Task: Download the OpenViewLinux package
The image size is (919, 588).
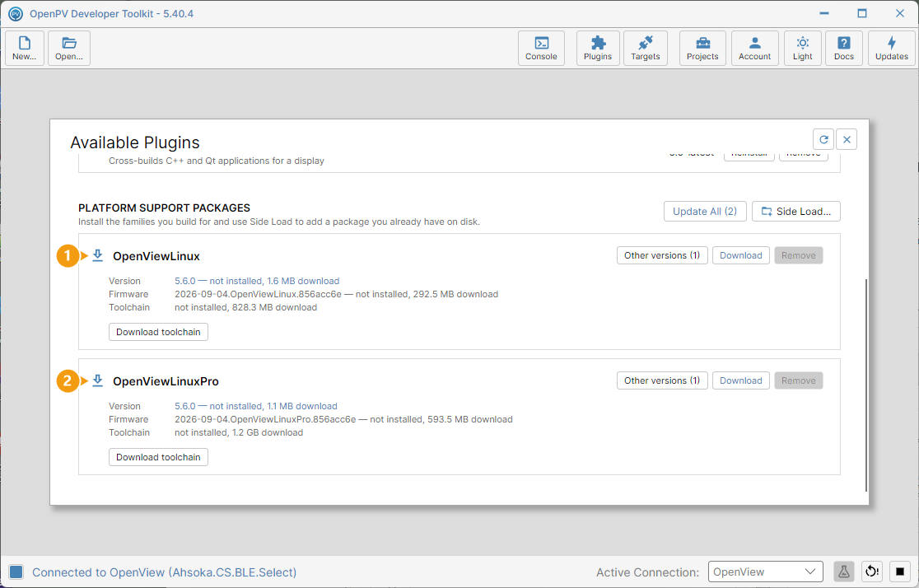Action: point(741,255)
